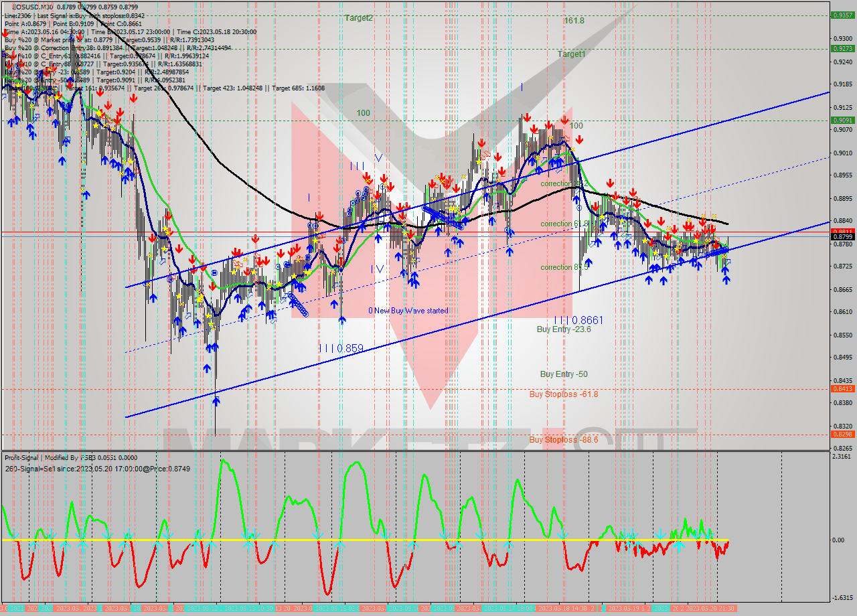The height and width of the screenshot is (616, 857).
Task: Click the 0.9185 price axis value
Action: [842, 84]
